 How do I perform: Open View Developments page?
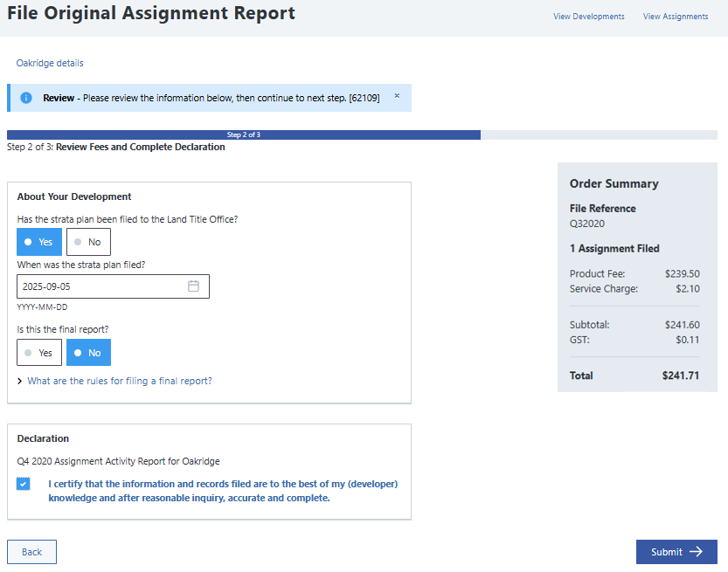pyautogui.click(x=588, y=17)
